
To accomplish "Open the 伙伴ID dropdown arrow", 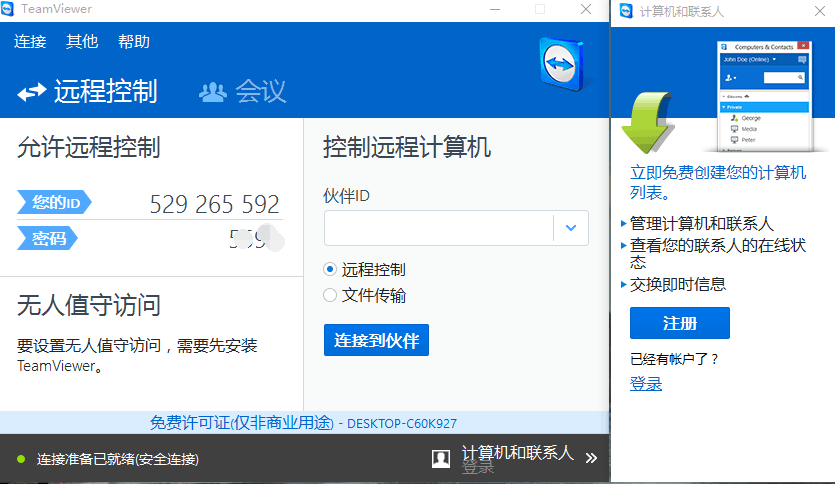I will (x=571, y=228).
